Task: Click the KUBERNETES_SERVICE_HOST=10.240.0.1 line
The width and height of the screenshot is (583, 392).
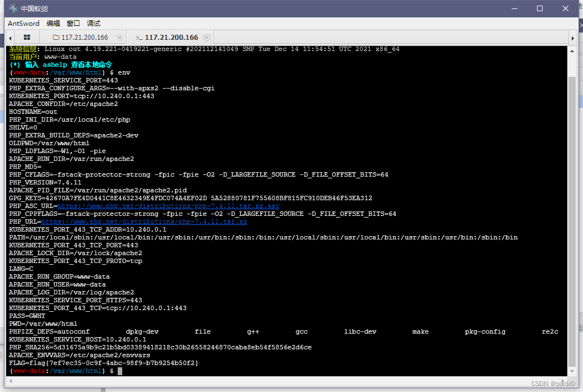Action: [77, 339]
